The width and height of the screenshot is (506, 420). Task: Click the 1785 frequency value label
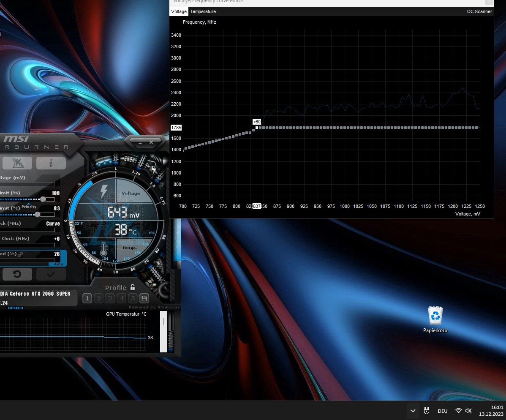click(176, 128)
